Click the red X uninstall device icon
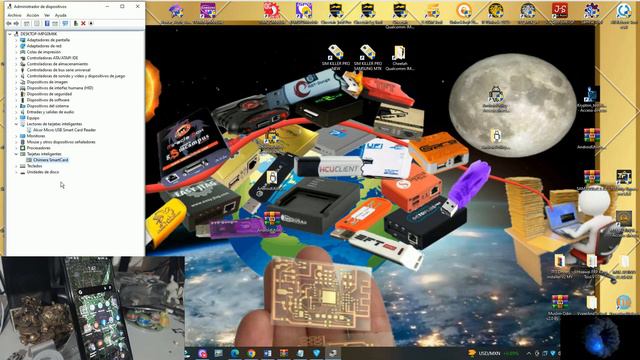This screenshot has width=640, height=360. [83, 24]
